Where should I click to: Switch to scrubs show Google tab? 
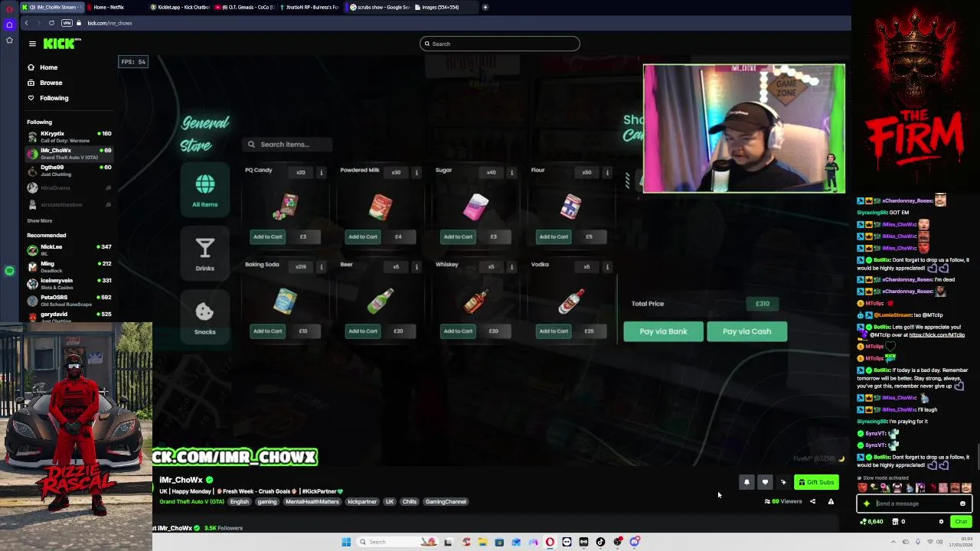[380, 7]
